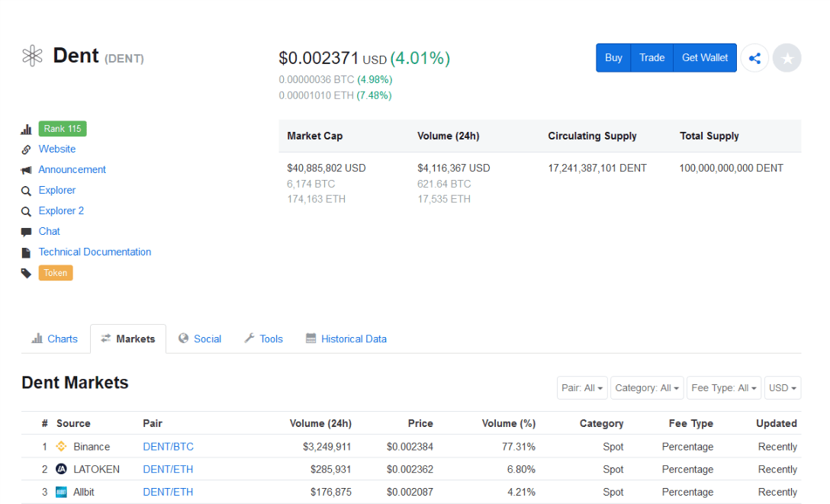This screenshot has height=504, width=830.
Task: Sort by Price column header
Action: point(420,424)
